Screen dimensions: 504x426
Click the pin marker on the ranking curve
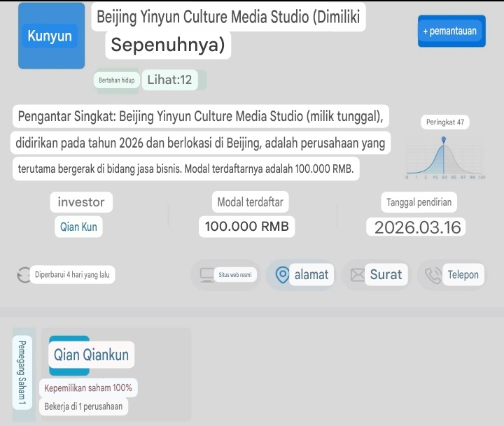pyautogui.click(x=444, y=140)
